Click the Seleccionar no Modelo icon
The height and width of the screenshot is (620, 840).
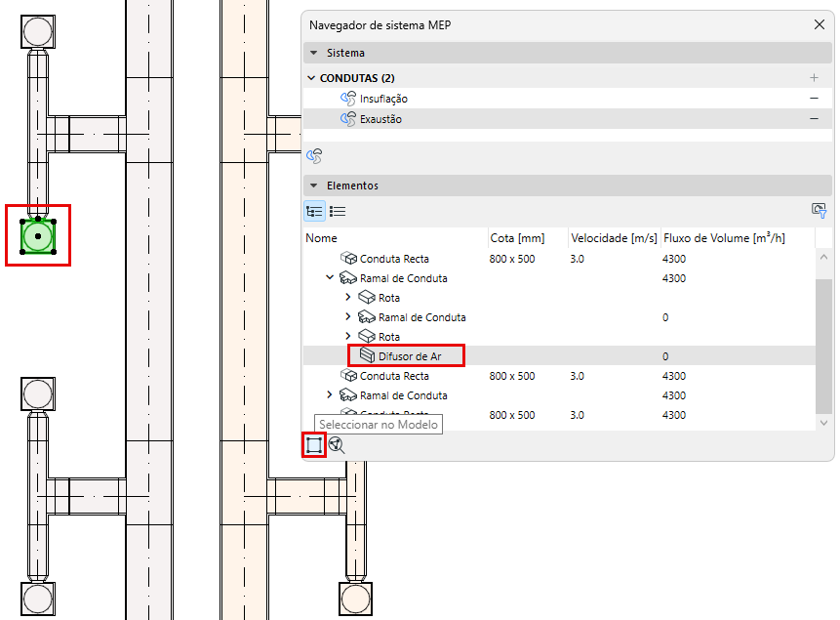pyautogui.click(x=313, y=445)
